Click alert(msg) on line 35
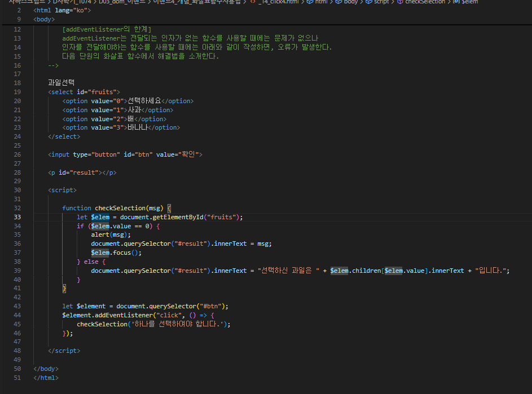Image resolution: width=532 pixels, height=394 pixels. (x=109, y=234)
